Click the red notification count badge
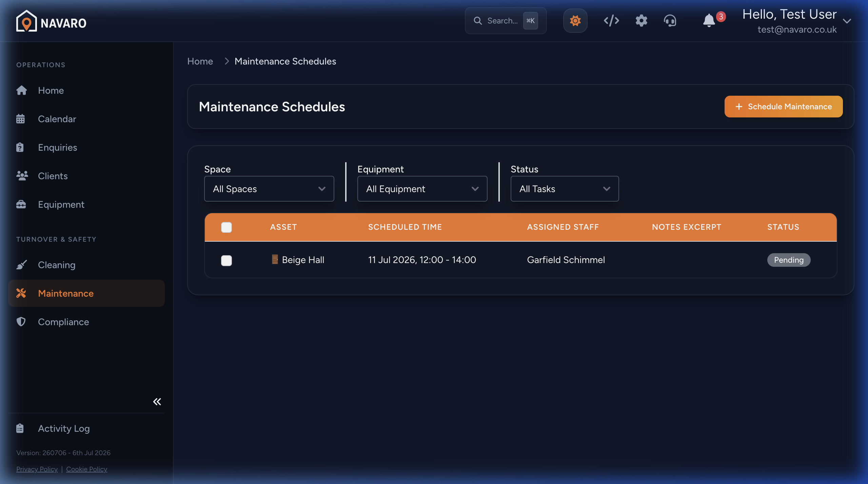The image size is (868, 484). point(721,17)
